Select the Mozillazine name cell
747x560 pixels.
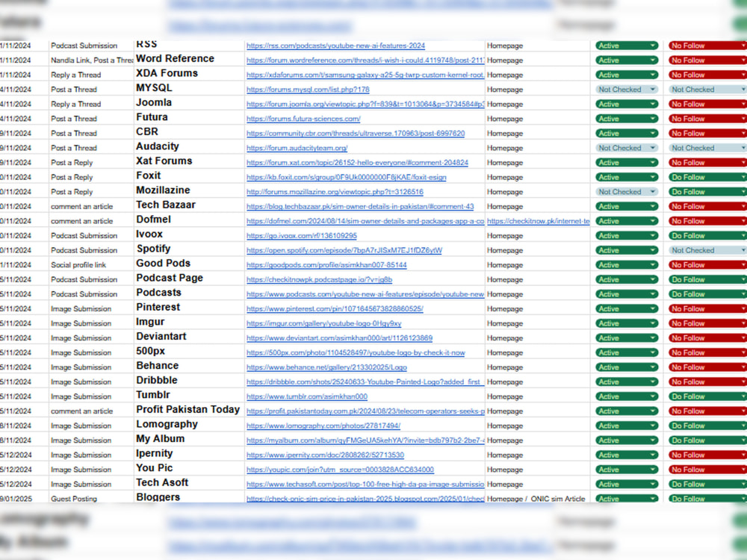click(x=189, y=190)
